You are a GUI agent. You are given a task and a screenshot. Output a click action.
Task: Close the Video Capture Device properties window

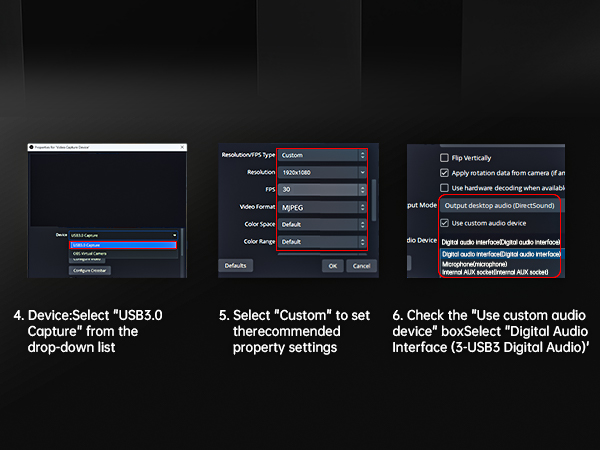click(x=182, y=147)
